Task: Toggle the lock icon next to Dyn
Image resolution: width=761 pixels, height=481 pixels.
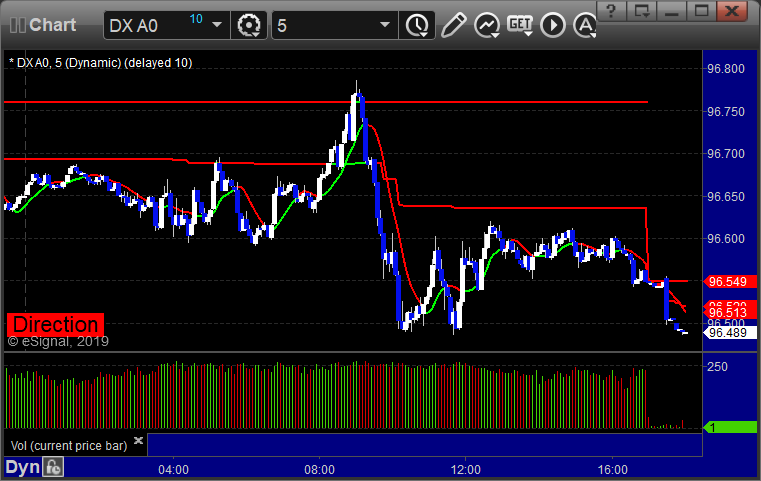Action: [x=53, y=467]
